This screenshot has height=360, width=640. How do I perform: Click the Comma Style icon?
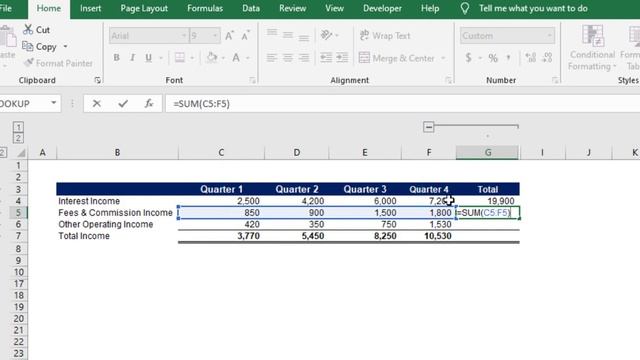point(508,58)
